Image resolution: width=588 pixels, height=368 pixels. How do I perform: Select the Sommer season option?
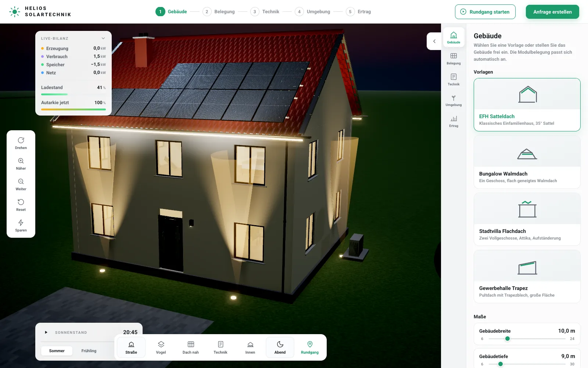click(57, 351)
